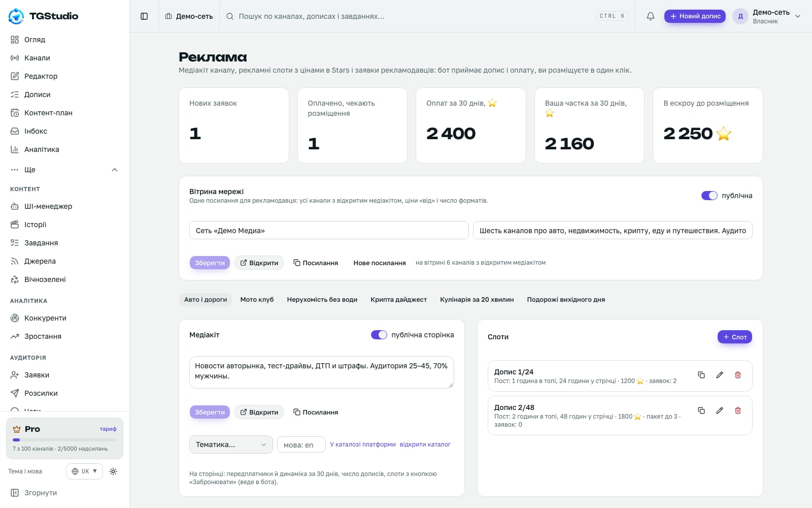This screenshot has width=812, height=508.
Task: Open Аналітика page
Action: [x=65, y=149]
